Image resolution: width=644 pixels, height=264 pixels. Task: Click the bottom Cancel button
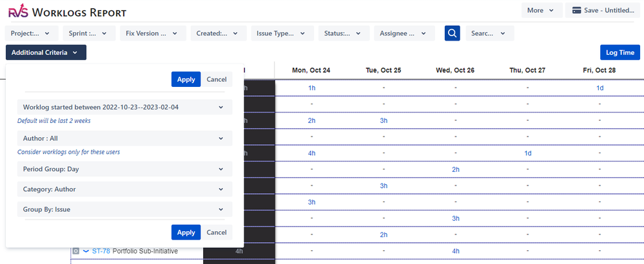coord(217,232)
